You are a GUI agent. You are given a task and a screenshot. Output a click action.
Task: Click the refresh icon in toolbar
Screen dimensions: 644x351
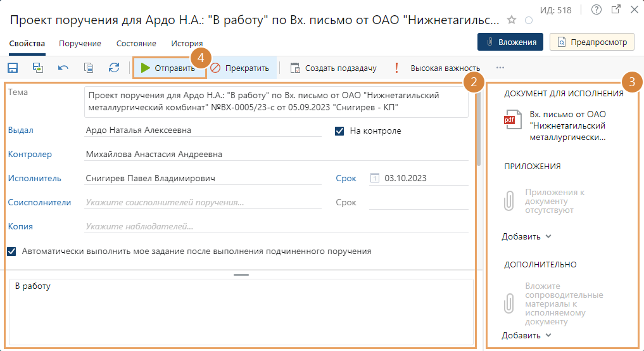pyautogui.click(x=114, y=68)
